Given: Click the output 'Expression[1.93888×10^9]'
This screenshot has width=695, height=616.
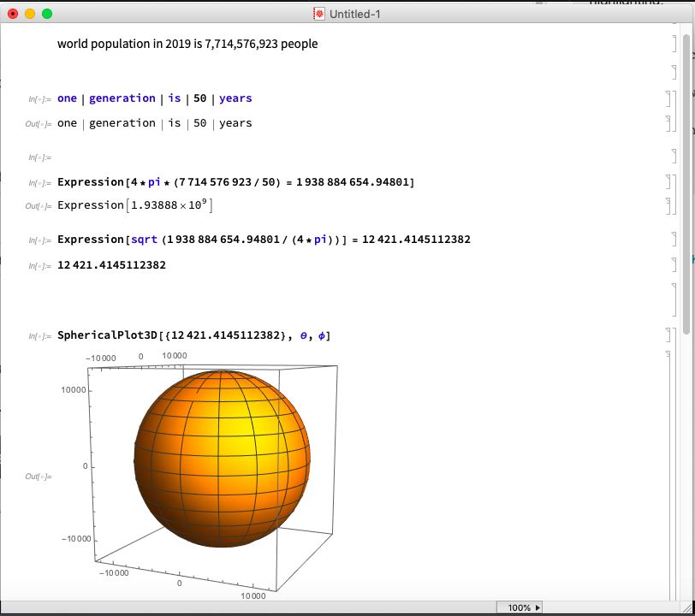Looking at the screenshot, I should click(135, 205).
